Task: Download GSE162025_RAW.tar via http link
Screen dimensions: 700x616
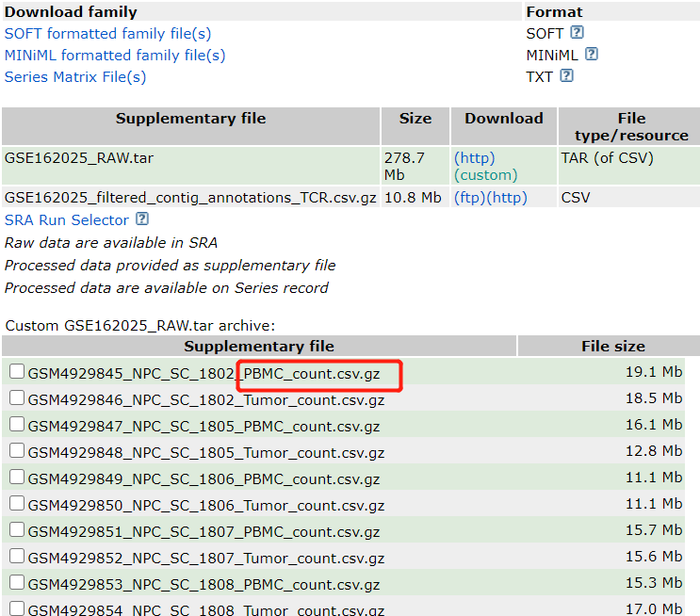Action: coord(474,158)
